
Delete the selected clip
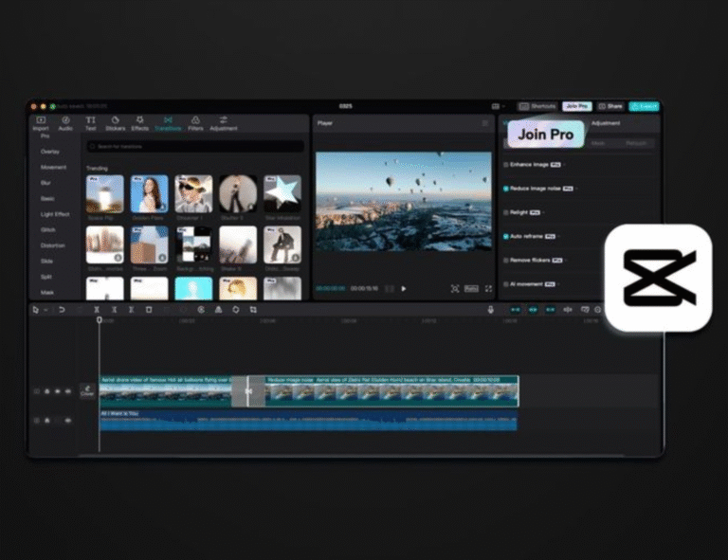(149, 310)
